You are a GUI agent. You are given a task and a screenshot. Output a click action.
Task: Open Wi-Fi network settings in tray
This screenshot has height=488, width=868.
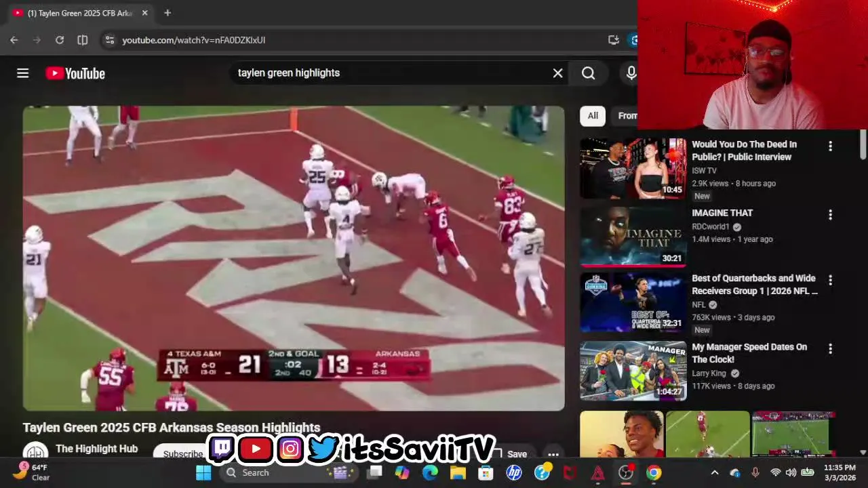tap(776, 472)
